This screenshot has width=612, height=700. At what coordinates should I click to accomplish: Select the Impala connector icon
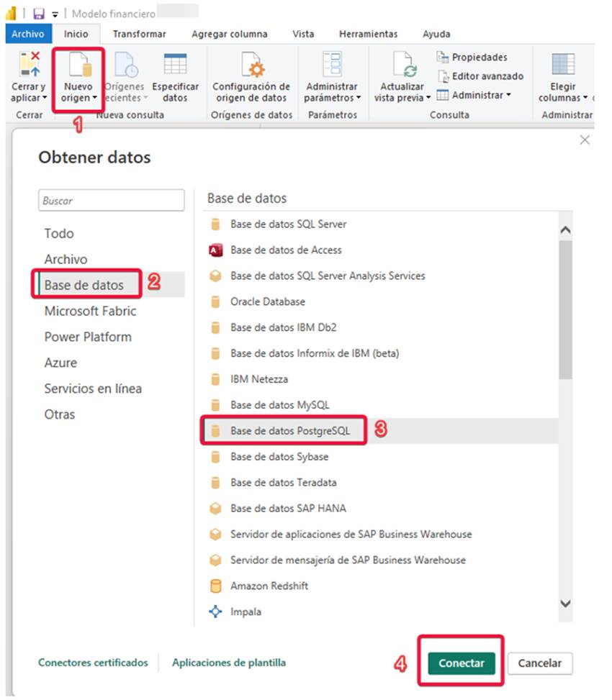point(215,612)
